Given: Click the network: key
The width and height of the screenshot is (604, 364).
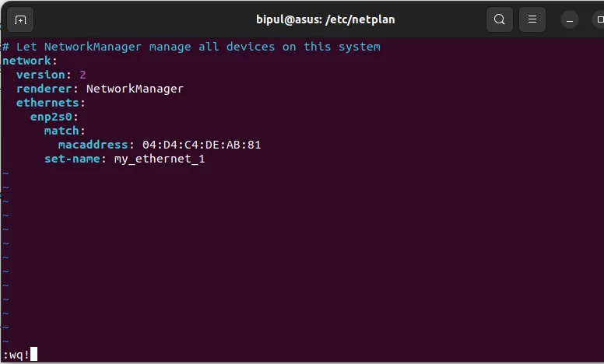Looking at the screenshot, I should (30, 61).
